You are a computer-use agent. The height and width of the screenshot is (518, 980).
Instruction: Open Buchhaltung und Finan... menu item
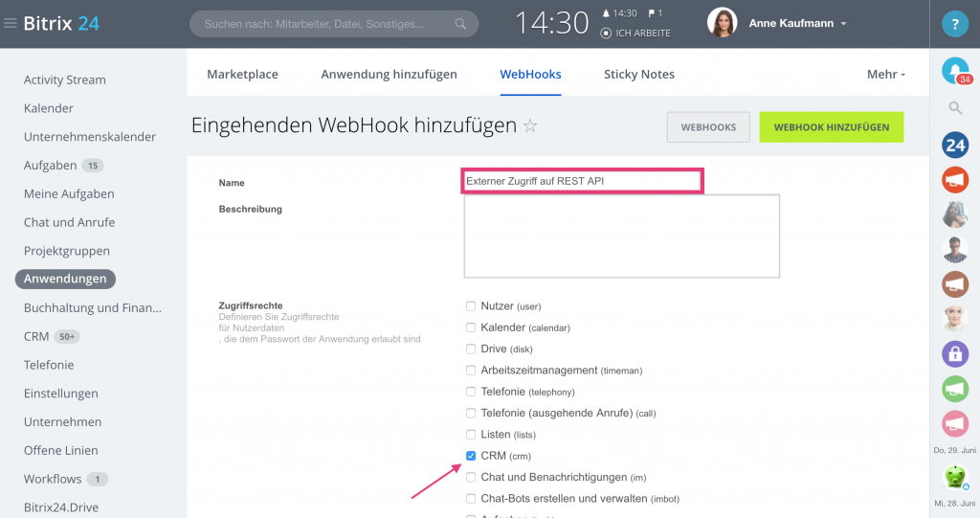pos(93,307)
